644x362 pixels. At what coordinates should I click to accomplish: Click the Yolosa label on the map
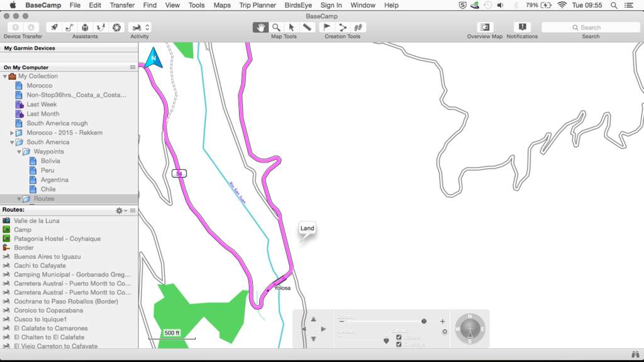coord(282,288)
